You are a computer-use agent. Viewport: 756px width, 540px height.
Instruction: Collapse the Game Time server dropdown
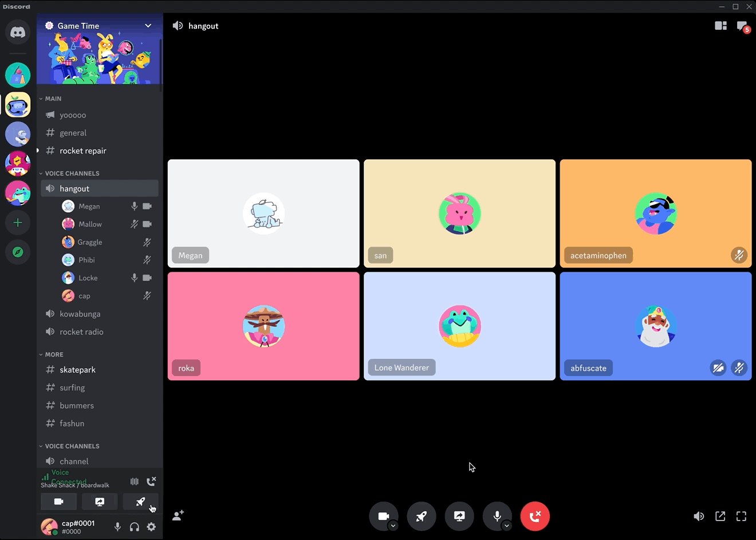148,25
